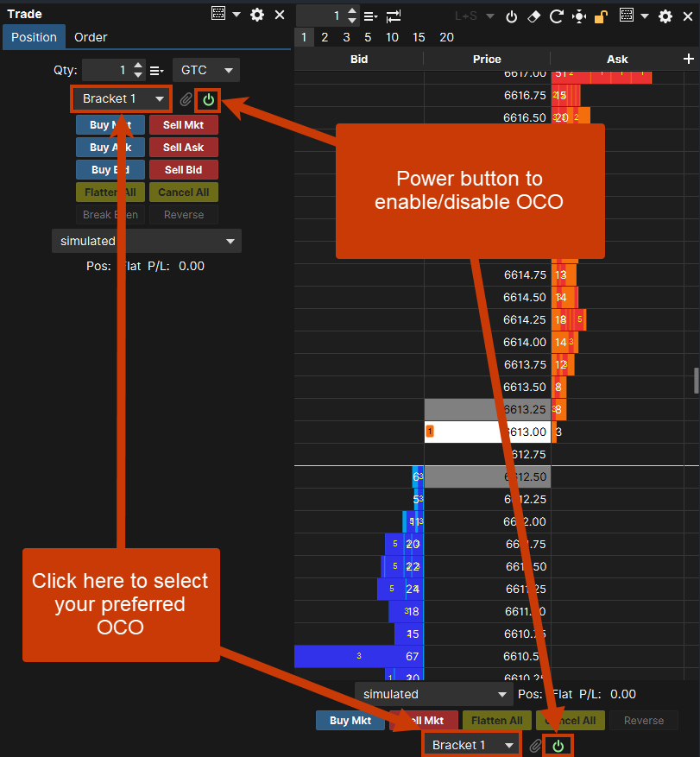Toggle OCO power button in Trade panel
Screen dimensions: 700x757
pyautogui.click(x=208, y=99)
